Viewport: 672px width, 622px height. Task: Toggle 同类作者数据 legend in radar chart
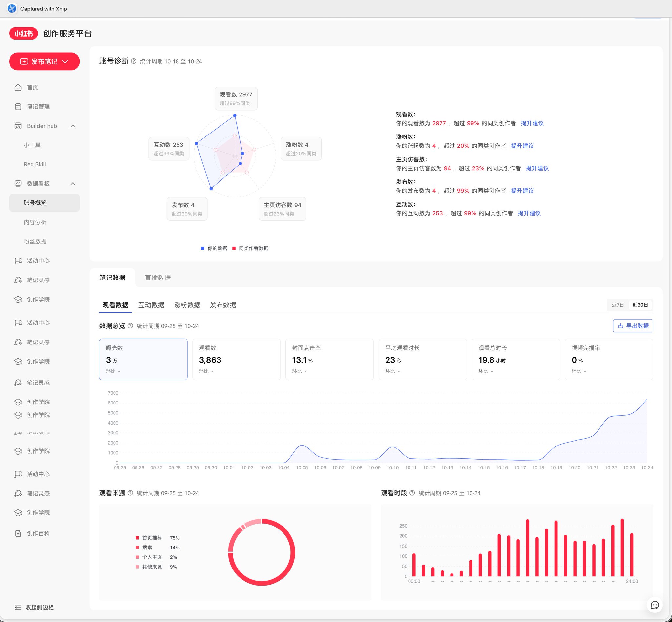click(x=250, y=248)
